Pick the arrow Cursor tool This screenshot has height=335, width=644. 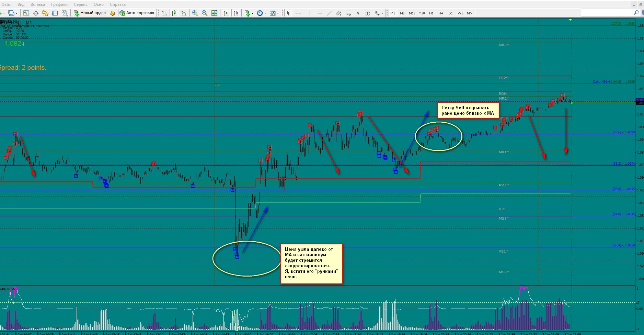[x=288, y=13]
